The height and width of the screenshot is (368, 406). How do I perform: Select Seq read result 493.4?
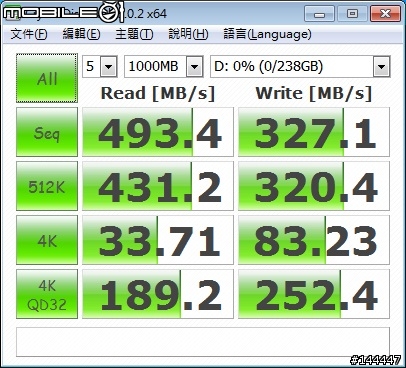click(158, 132)
